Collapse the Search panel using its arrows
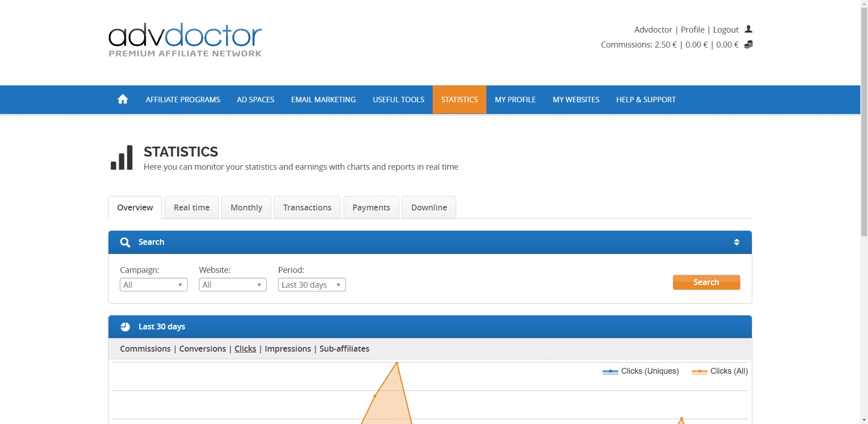The image size is (868, 424). point(736,243)
